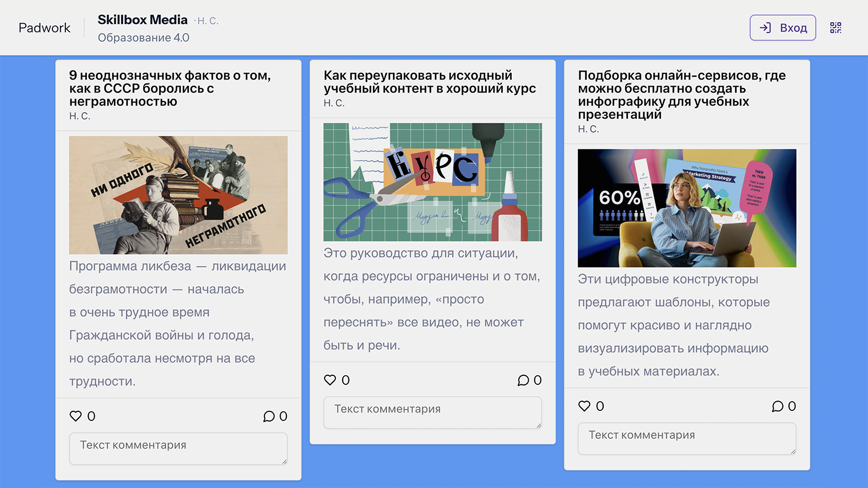Open post titled 9 неоднозначных фактов
The image size is (868, 488).
[x=170, y=88]
